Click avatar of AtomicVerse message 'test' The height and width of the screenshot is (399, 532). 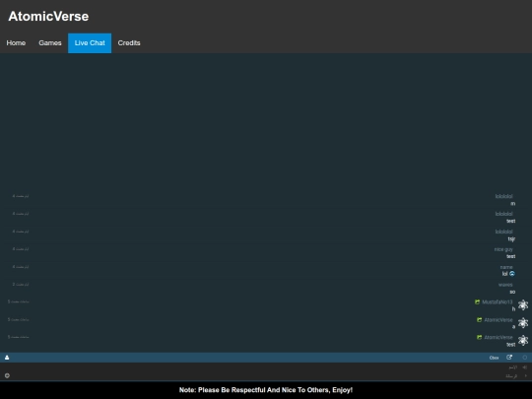click(523, 340)
